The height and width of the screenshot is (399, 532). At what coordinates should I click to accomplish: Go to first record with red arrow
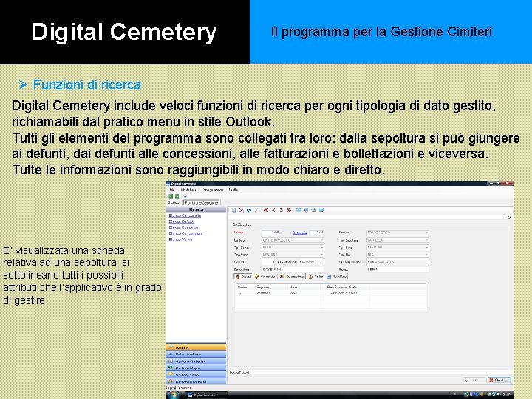pyautogui.click(x=266, y=211)
